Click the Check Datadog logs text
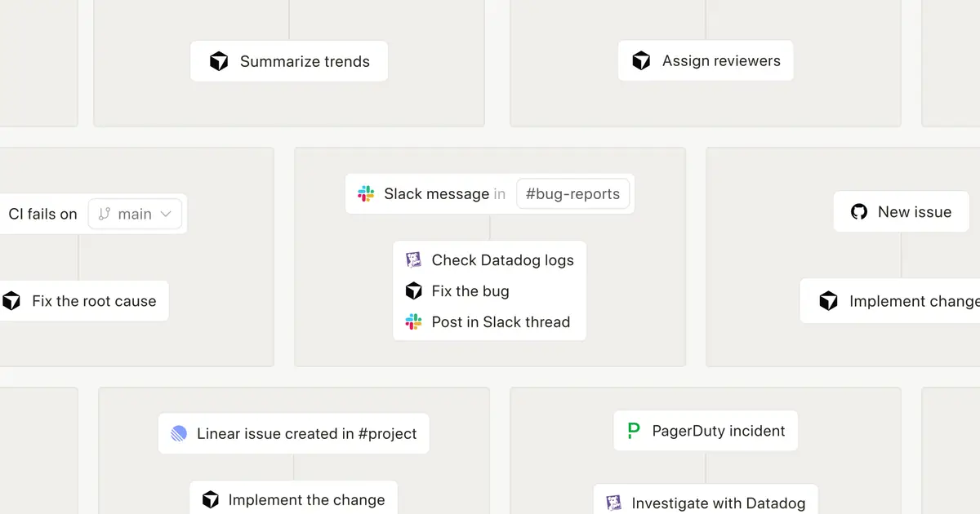This screenshot has height=514, width=980. [x=503, y=259]
